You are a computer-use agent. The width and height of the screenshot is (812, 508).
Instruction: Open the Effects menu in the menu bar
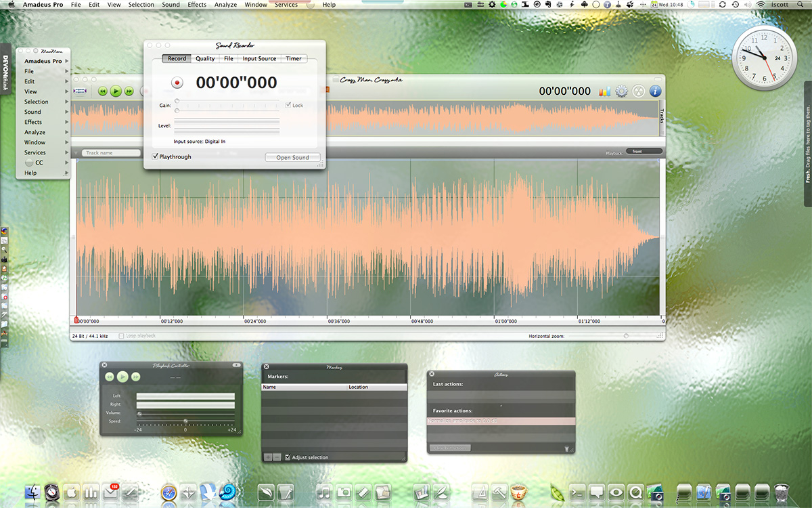(198, 5)
